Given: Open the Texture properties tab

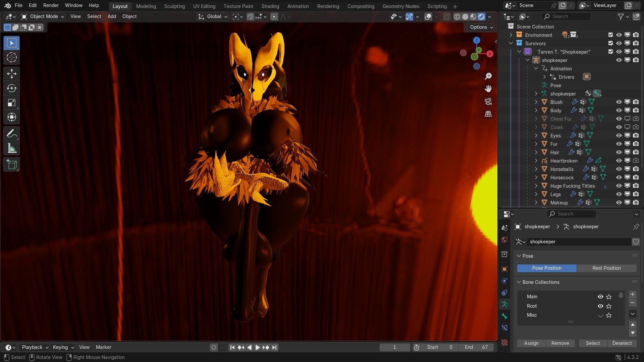Looking at the screenshot, I should coord(504,343).
